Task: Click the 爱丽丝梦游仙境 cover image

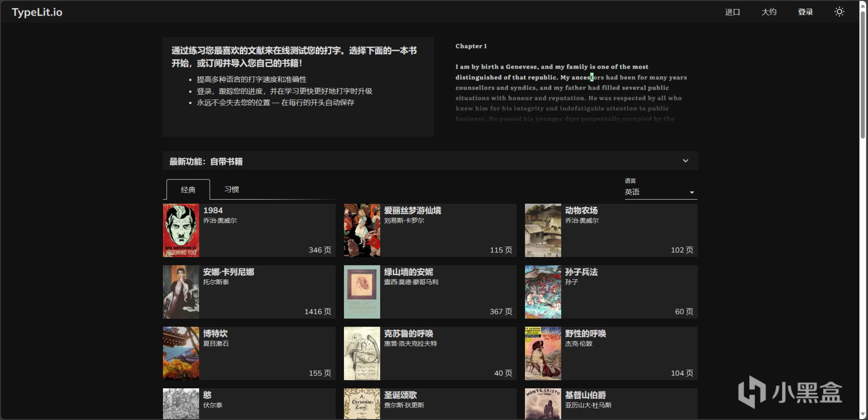Action: (x=362, y=230)
